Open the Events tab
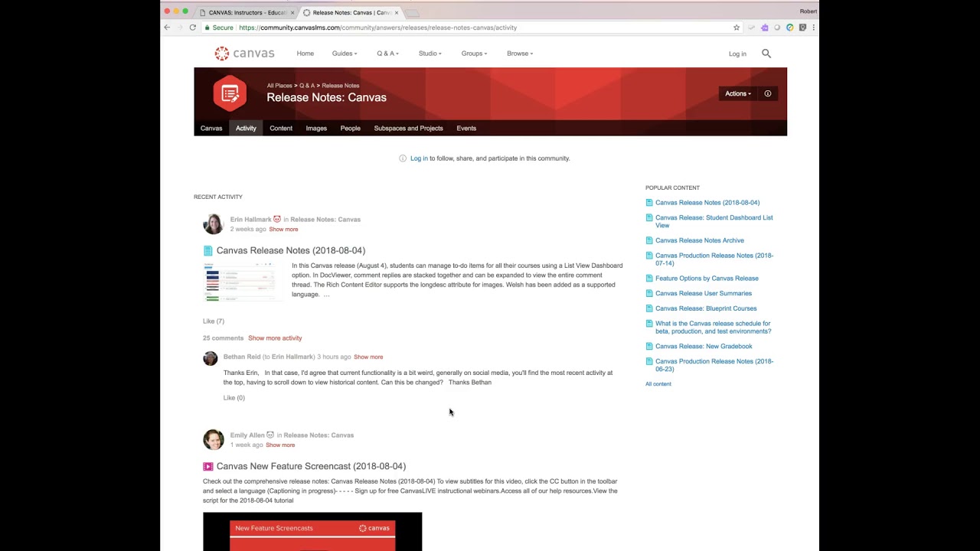Screen dimensions: 980x551 pos(466,129)
